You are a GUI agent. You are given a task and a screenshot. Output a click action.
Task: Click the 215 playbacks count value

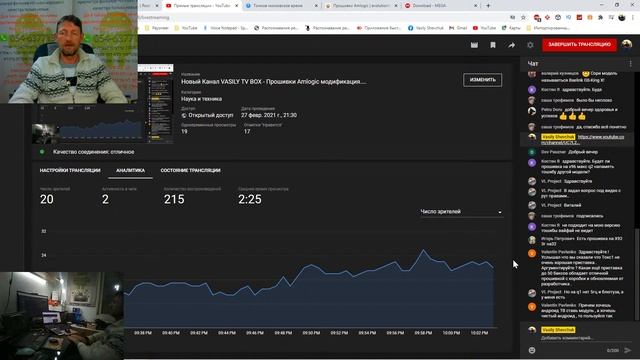[x=174, y=199]
